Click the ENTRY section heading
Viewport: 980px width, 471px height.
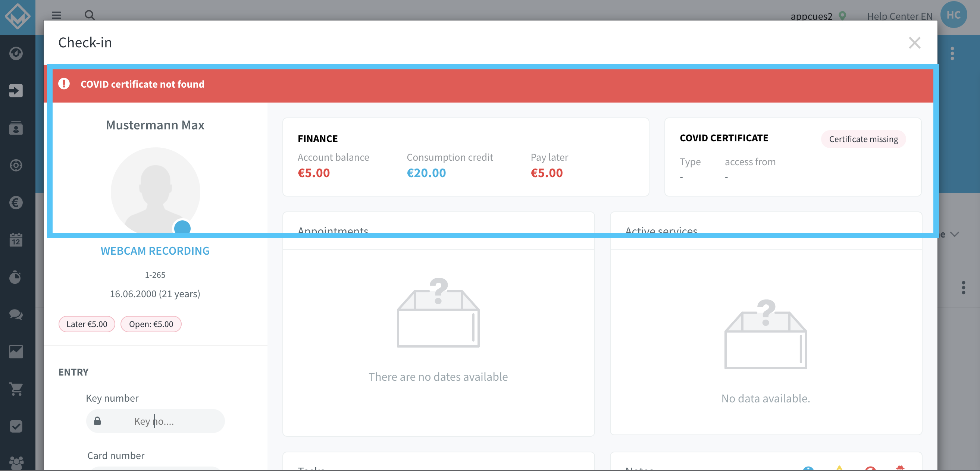(73, 372)
